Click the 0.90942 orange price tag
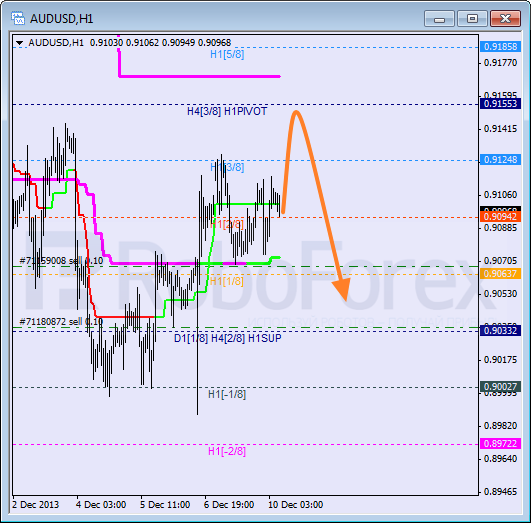531x523 pixels. tap(501, 217)
